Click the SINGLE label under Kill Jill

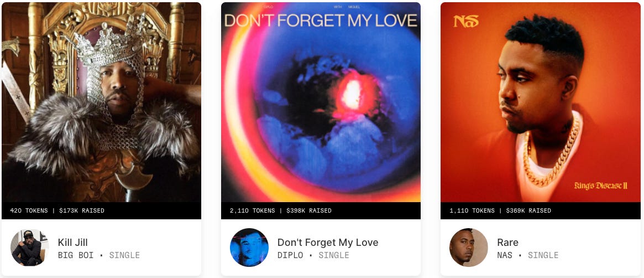tap(124, 255)
